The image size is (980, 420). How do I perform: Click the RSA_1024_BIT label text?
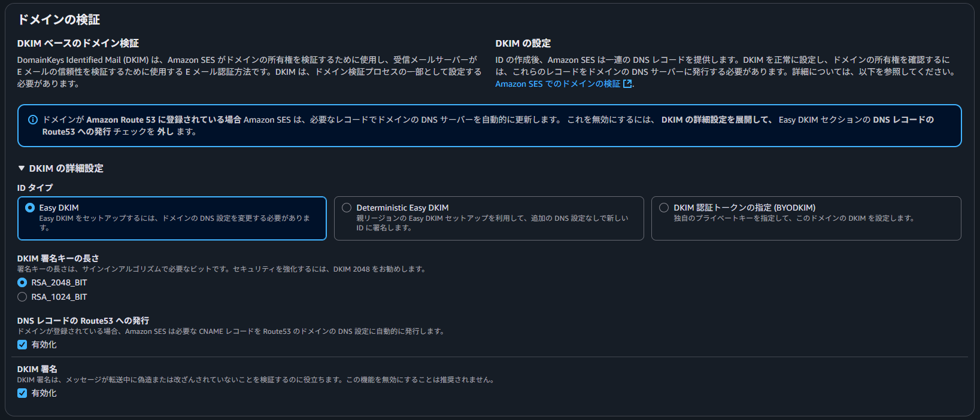click(59, 297)
